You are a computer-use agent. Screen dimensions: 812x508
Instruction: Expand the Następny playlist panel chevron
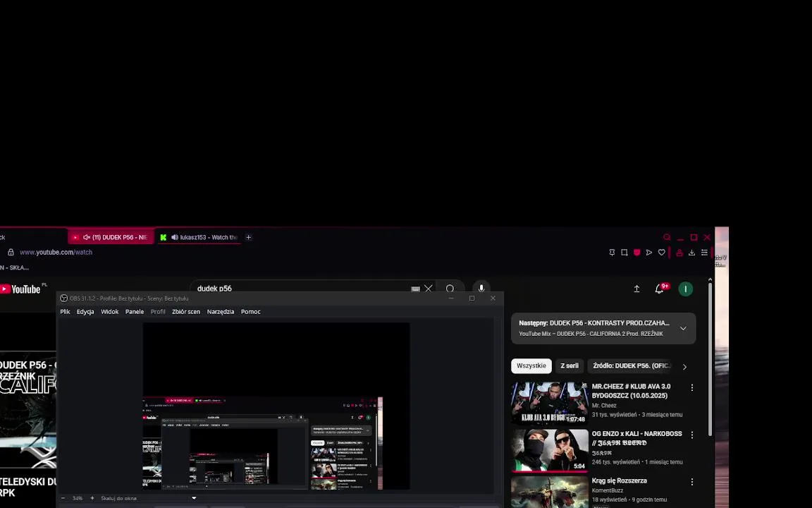click(683, 328)
